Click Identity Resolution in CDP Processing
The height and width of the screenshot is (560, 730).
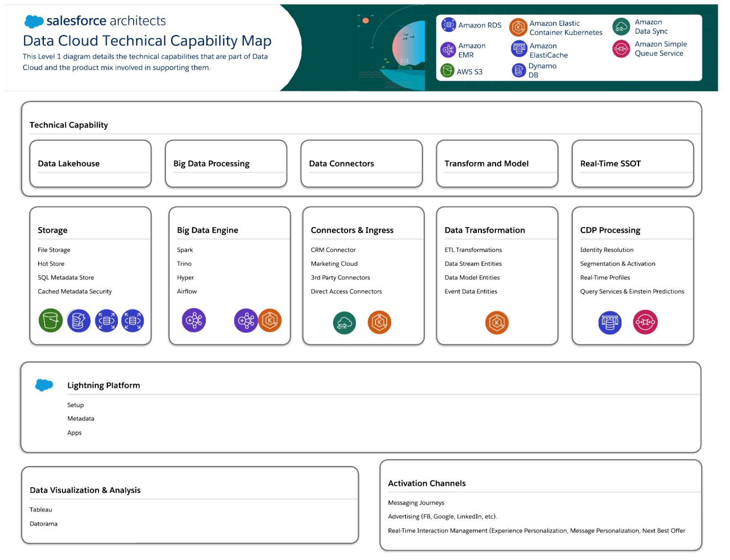click(606, 250)
